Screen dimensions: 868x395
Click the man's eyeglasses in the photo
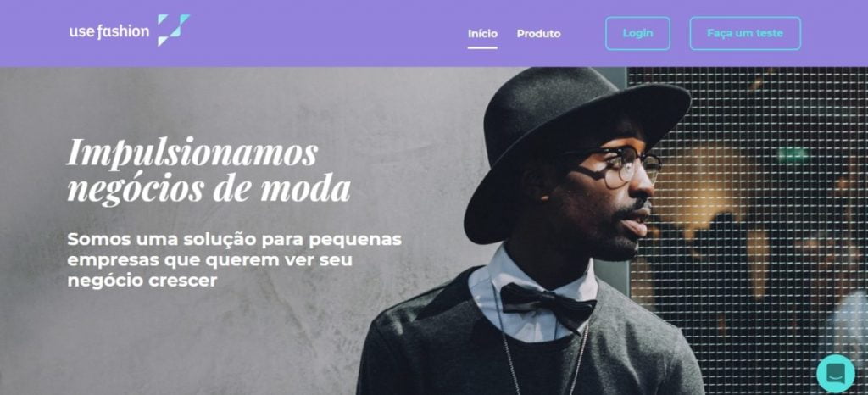[615, 166]
